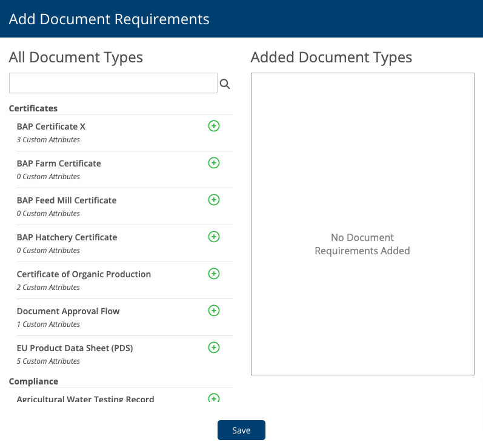Click '5 Custom Attributes' under EU Product Data Sheet

tap(48, 361)
